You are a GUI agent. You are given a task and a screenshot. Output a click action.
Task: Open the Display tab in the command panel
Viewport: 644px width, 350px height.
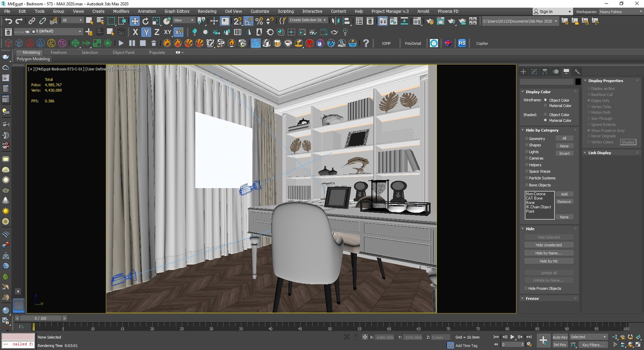tap(566, 72)
